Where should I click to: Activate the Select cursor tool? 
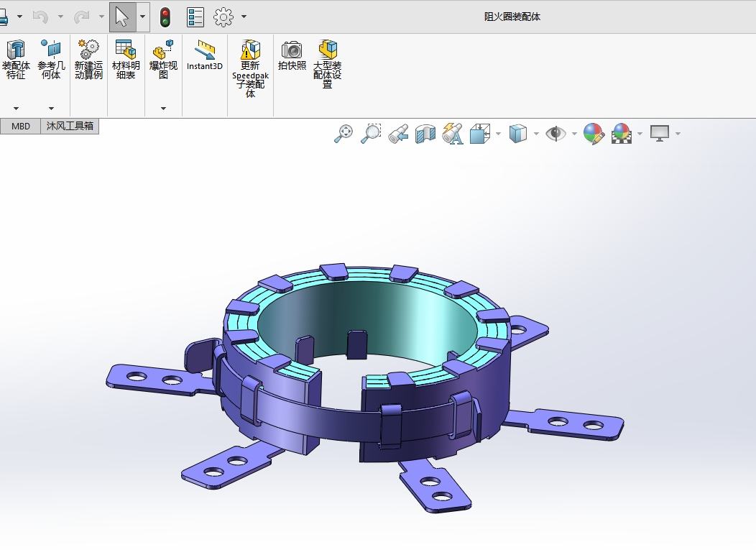click(x=122, y=17)
